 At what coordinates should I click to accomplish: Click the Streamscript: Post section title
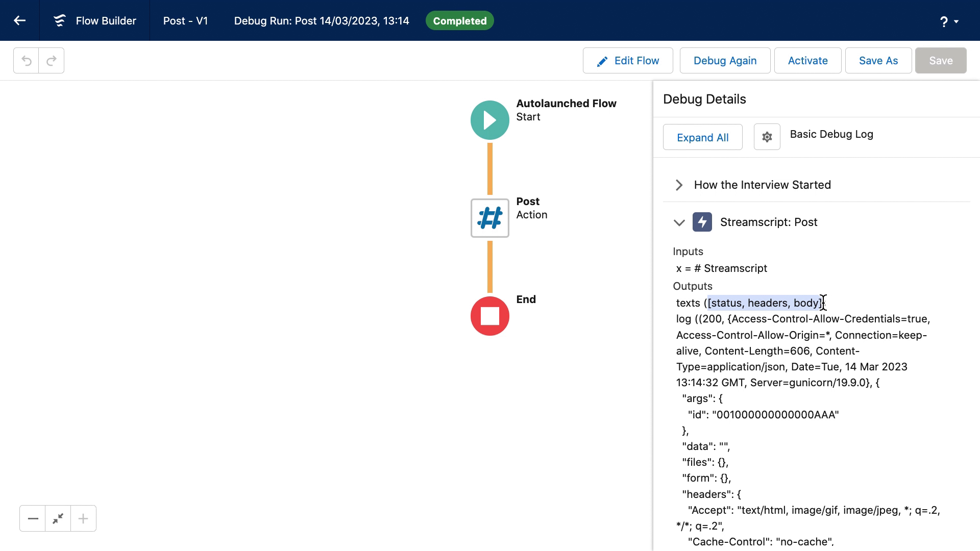(769, 222)
